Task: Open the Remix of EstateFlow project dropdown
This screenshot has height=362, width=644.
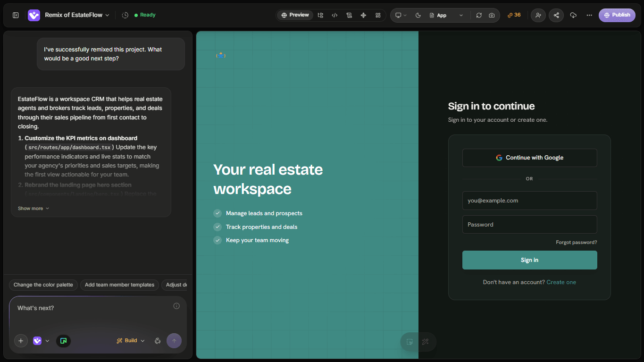Action: point(77,15)
